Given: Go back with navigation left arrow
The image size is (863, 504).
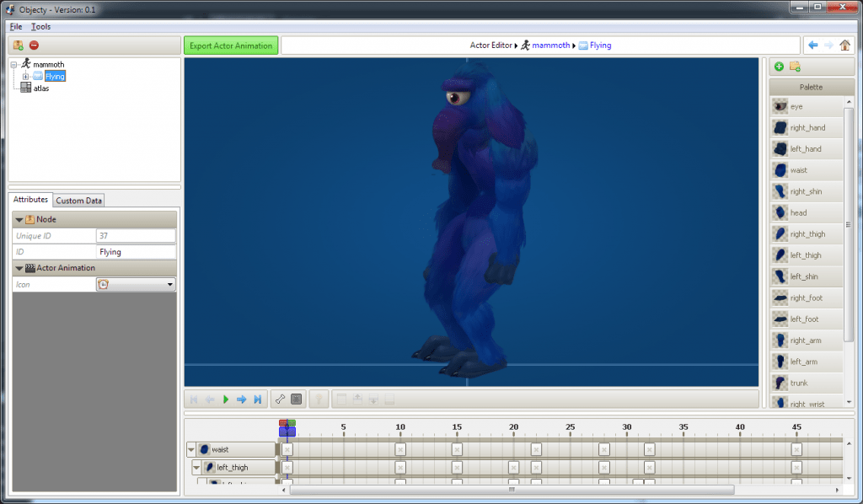Looking at the screenshot, I should (813, 46).
